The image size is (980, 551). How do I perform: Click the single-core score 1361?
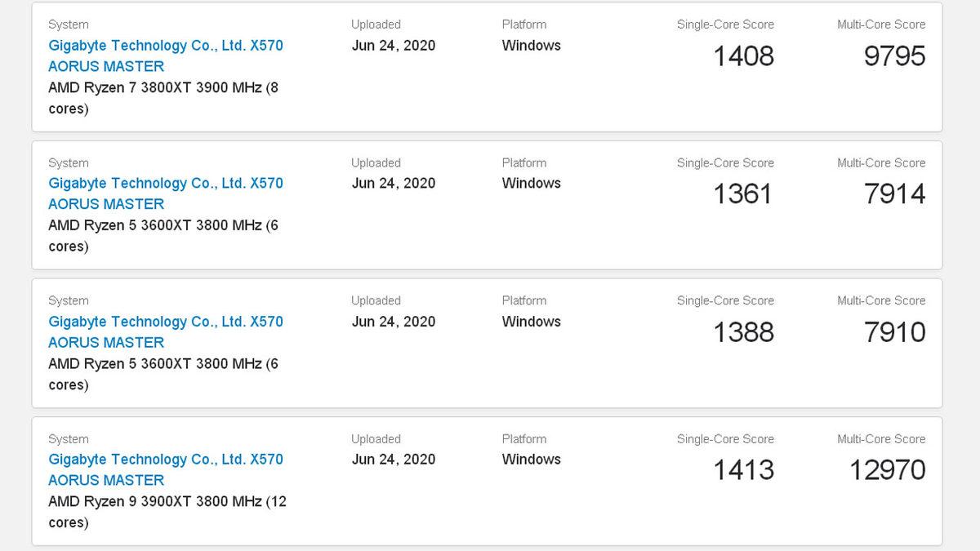742,194
